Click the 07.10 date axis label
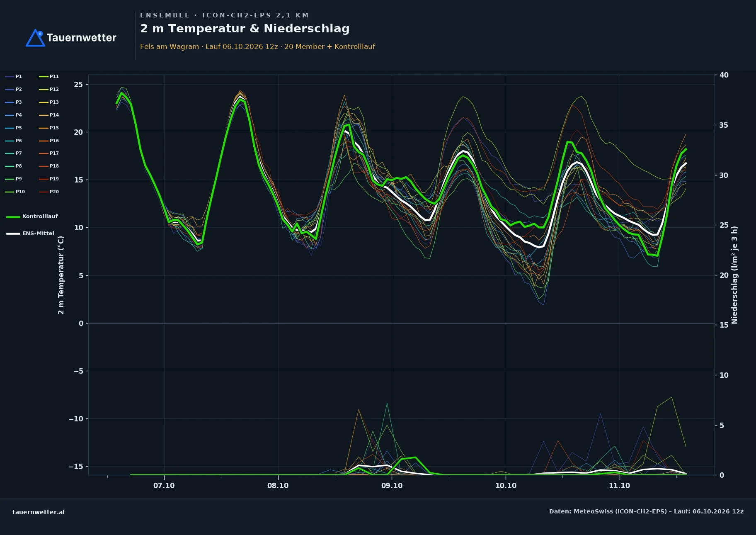Image resolution: width=756 pixels, height=535 pixels. (164, 486)
